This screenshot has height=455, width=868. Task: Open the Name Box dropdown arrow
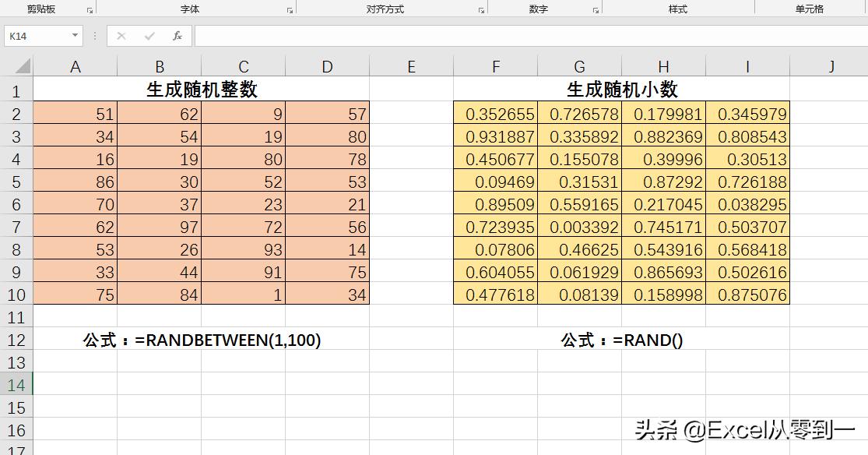point(73,35)
